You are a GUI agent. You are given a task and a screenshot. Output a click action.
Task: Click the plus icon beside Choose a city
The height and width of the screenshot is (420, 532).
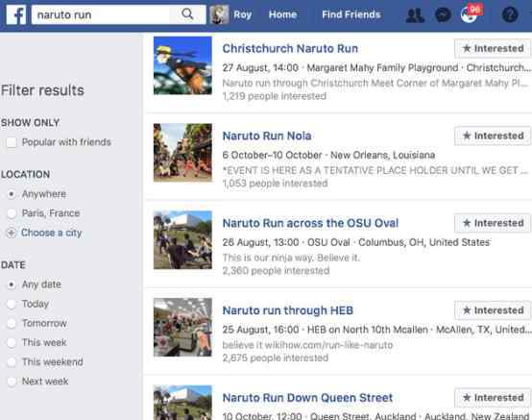pyautogui.click(x=12, y=233)
